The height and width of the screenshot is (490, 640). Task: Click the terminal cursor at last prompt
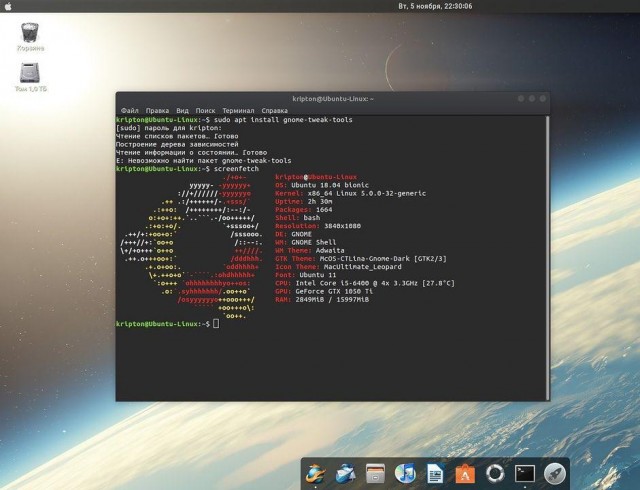click(x=216, y=324)
